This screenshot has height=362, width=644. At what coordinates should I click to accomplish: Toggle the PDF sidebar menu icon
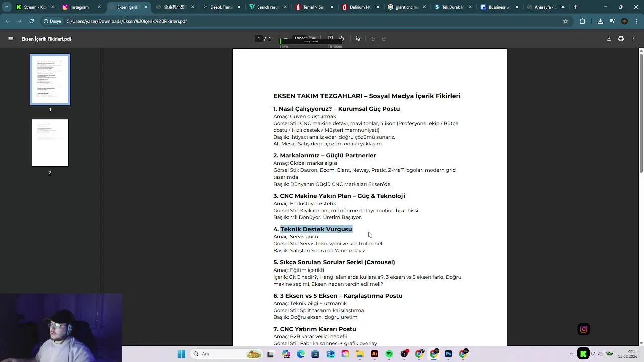11,39
